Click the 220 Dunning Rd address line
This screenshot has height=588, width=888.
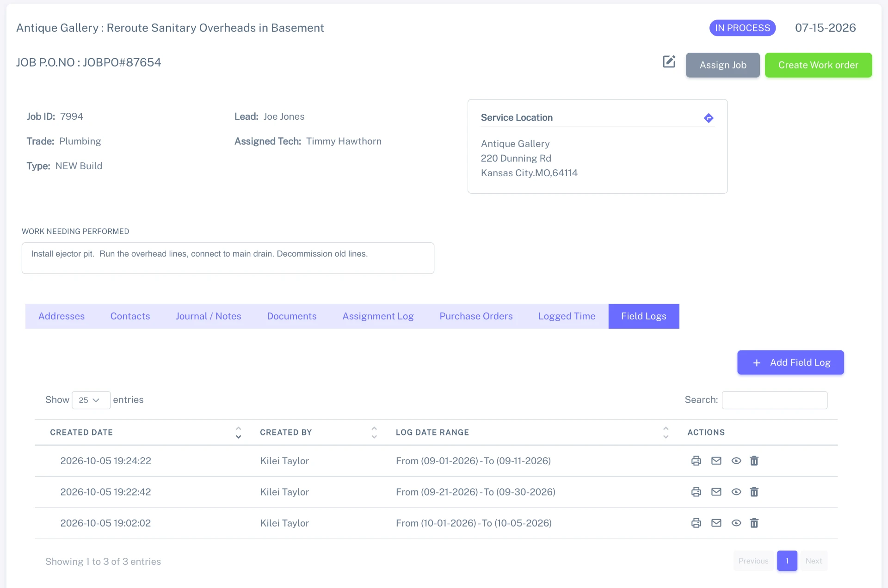click(x=516, y=159)
